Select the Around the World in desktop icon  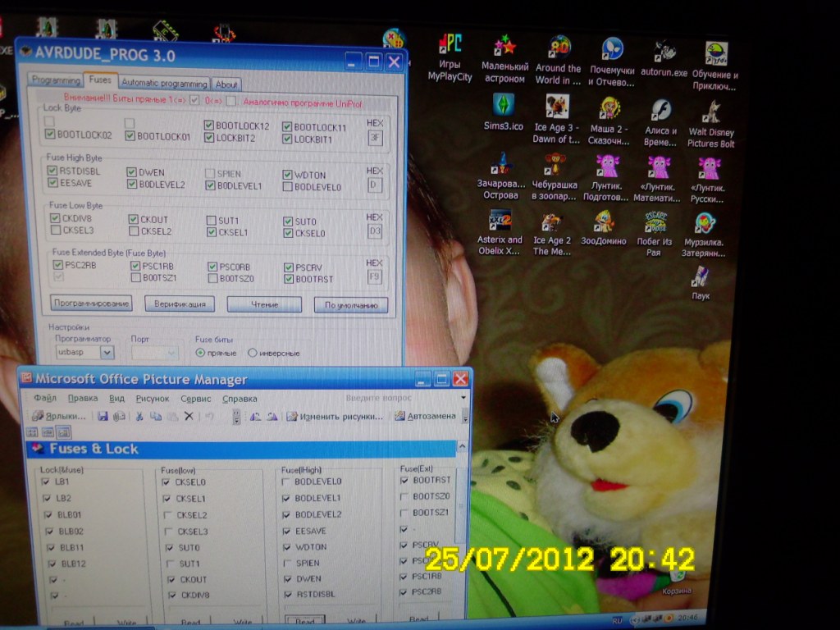pos(558,60)
